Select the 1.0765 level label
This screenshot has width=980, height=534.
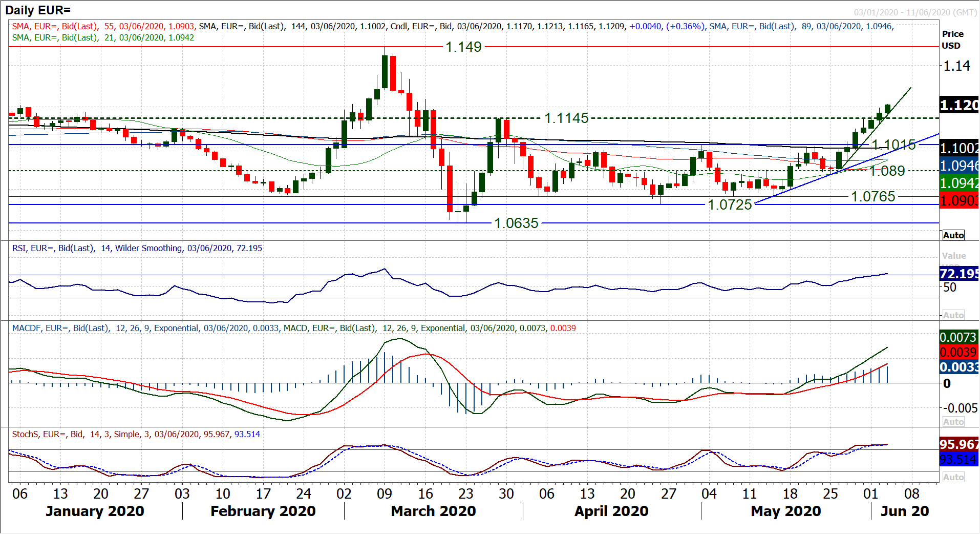click(x=872, y=197)
